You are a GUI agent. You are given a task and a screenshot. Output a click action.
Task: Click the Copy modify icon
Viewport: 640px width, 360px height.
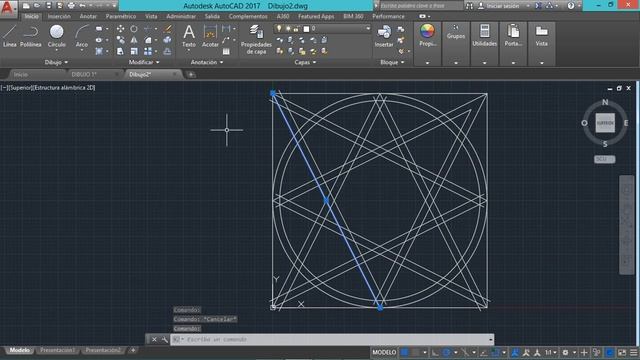120,40
